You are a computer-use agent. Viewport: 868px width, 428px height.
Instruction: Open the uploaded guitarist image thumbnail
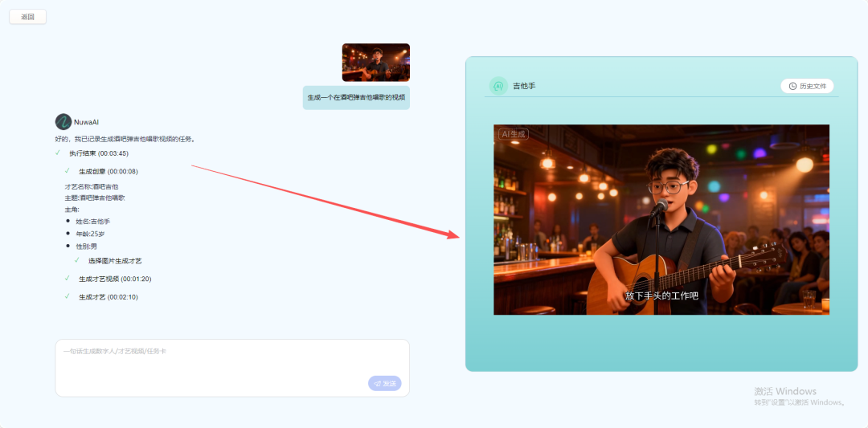pos(375,63)
